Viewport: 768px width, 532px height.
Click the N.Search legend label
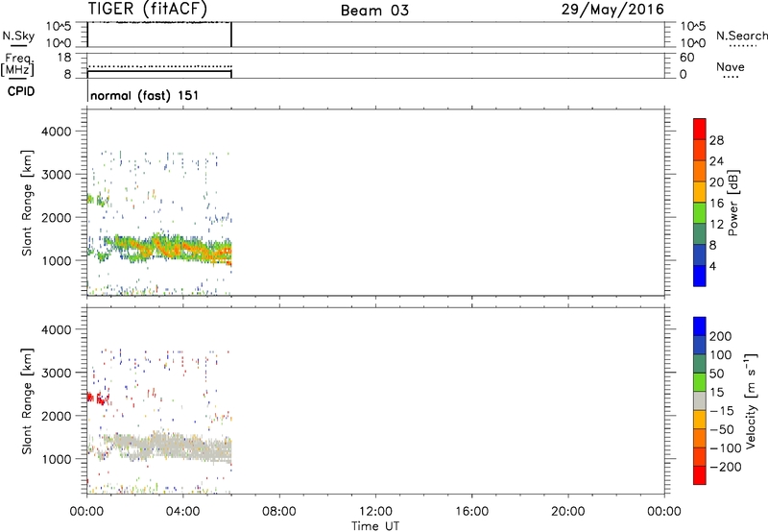[x=741, y=36]
